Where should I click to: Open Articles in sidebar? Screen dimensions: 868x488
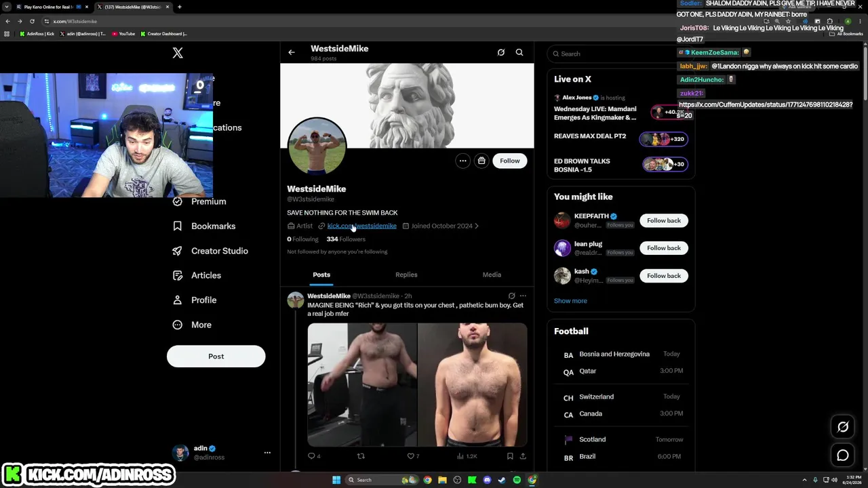click(197, 275)
